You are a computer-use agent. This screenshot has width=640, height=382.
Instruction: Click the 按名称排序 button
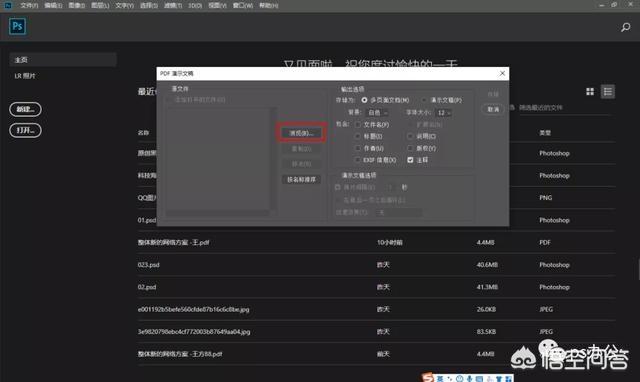pyautogui.click(x=301, y=180)
